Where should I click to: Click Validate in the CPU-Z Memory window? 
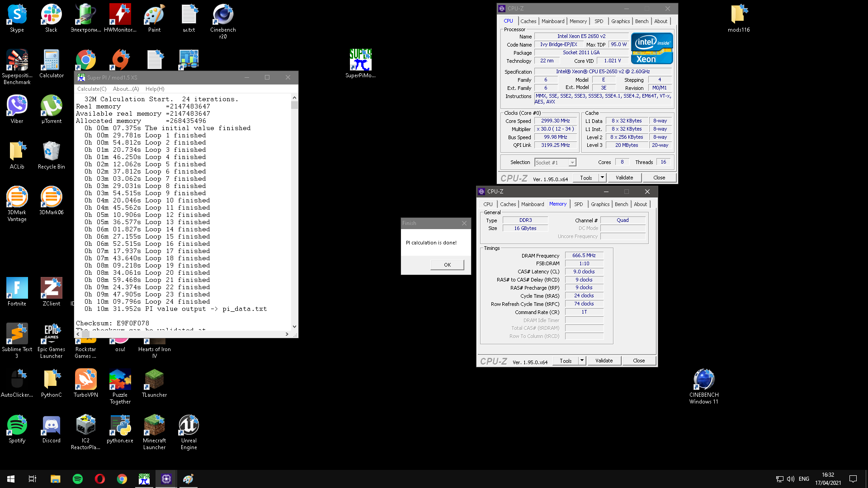[x=604, y=361]
